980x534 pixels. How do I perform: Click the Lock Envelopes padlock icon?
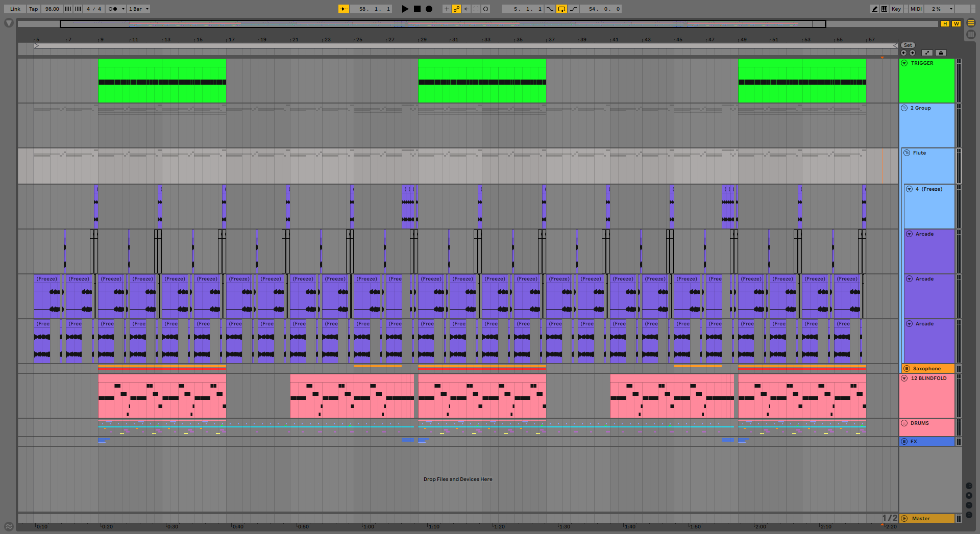coord(941,53)
